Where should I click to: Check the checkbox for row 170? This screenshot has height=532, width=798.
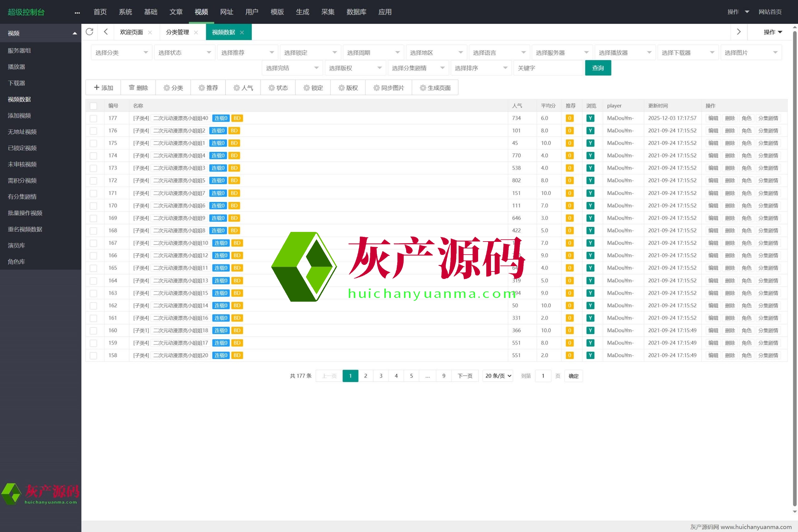pos(93,206)
